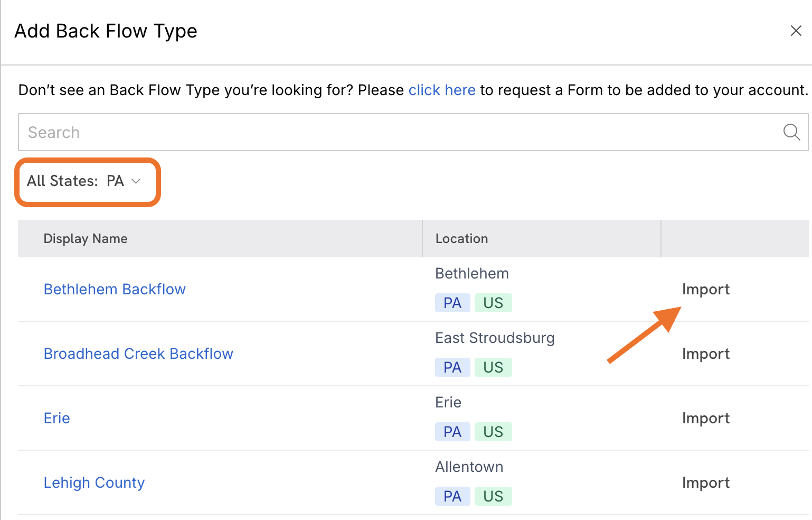Viewport: 812px width, 520px height.
Task: Open the Broadhead Creek Backflow link
Action: 138,354
